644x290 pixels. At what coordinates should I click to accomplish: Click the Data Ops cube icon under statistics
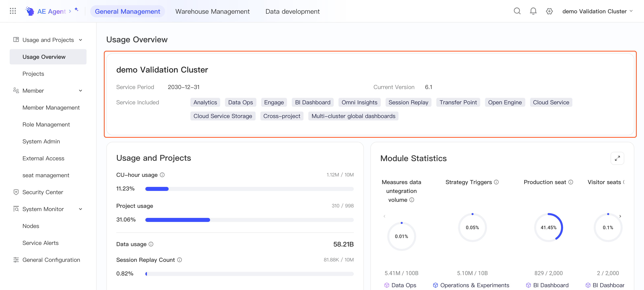[x=387, y=285]
